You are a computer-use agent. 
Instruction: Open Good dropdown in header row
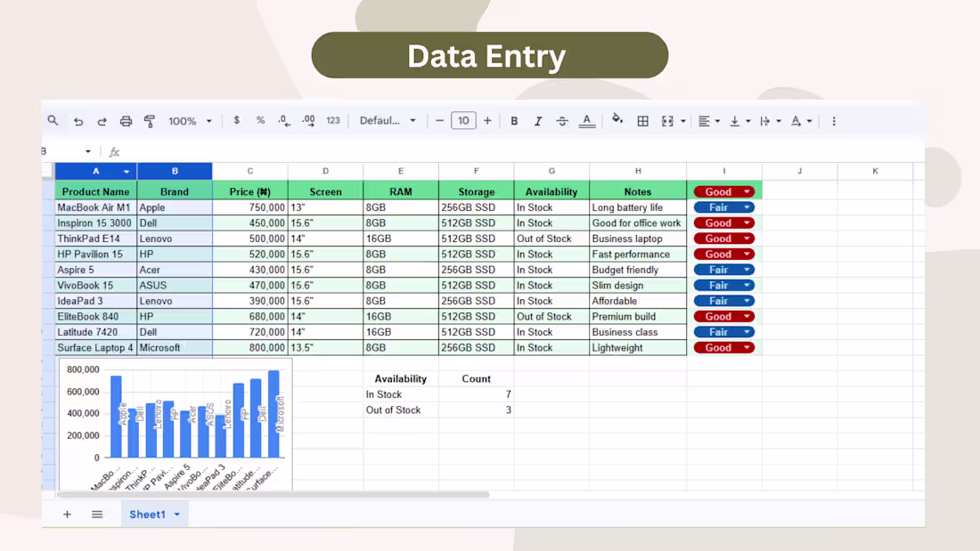click(747, 191)
